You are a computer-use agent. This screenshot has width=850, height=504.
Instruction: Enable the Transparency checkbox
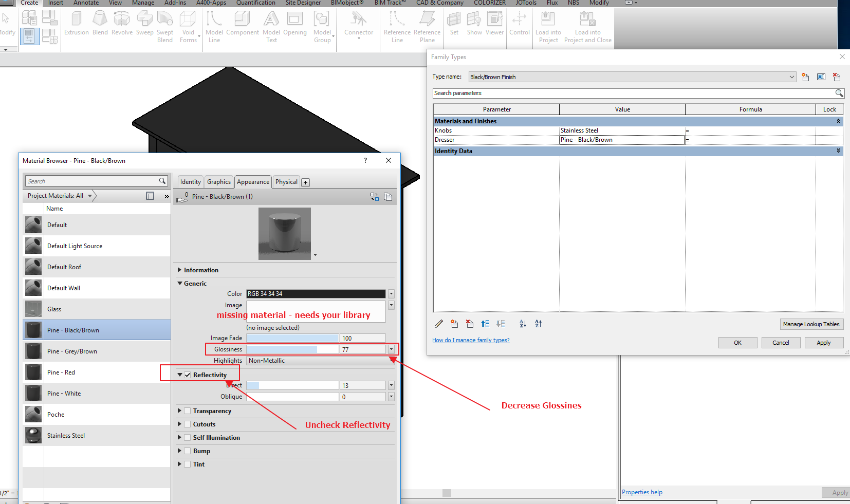pos(188,411)
